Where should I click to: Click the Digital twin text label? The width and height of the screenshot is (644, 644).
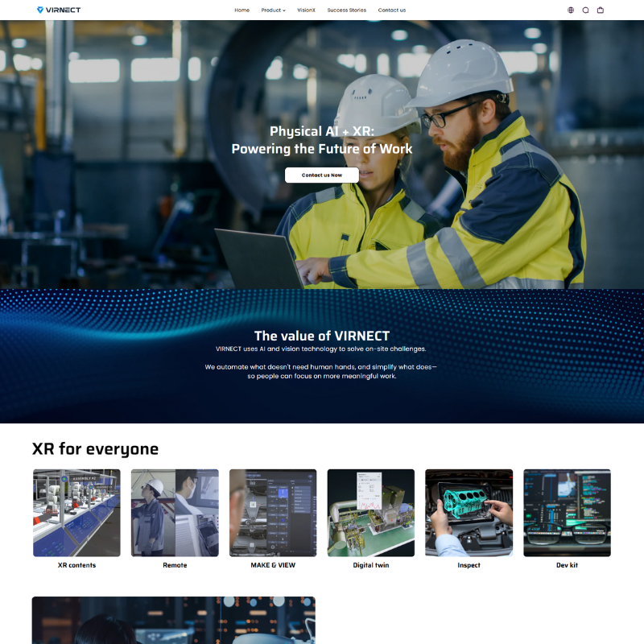371,565
